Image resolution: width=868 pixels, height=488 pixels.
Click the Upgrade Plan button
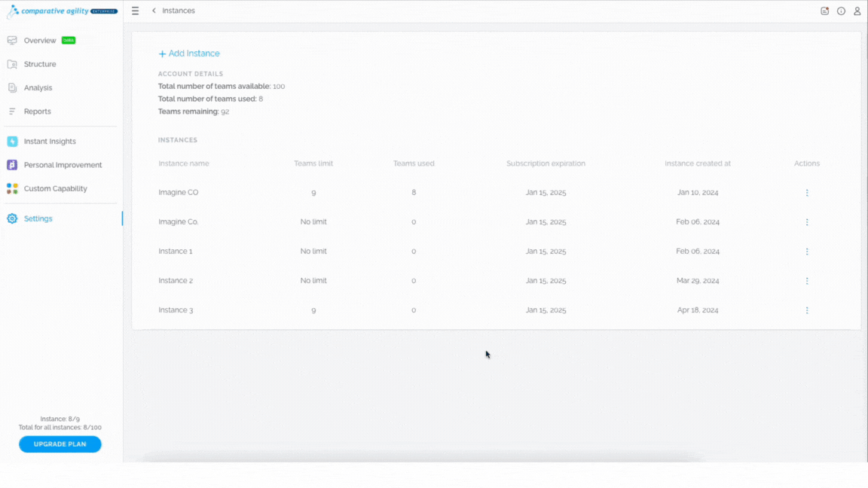(60, 444)
